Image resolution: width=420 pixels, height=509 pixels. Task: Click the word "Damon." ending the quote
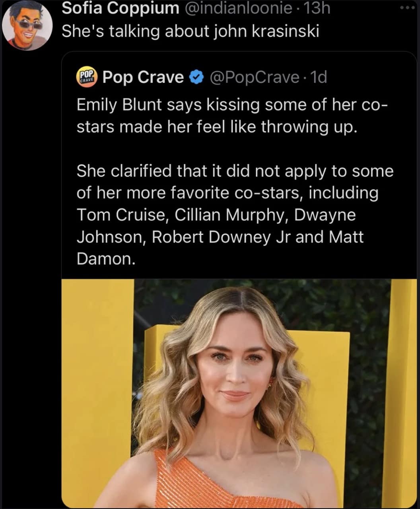[106, 259]
